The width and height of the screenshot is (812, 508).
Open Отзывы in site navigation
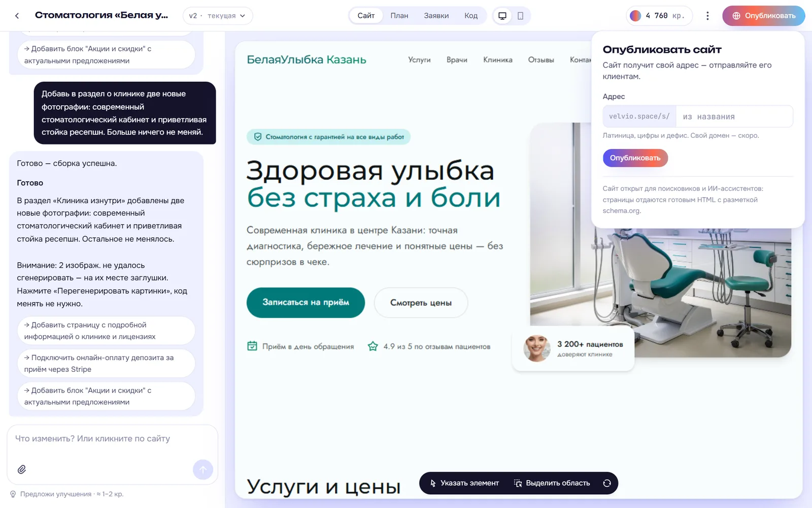(541, 60)
